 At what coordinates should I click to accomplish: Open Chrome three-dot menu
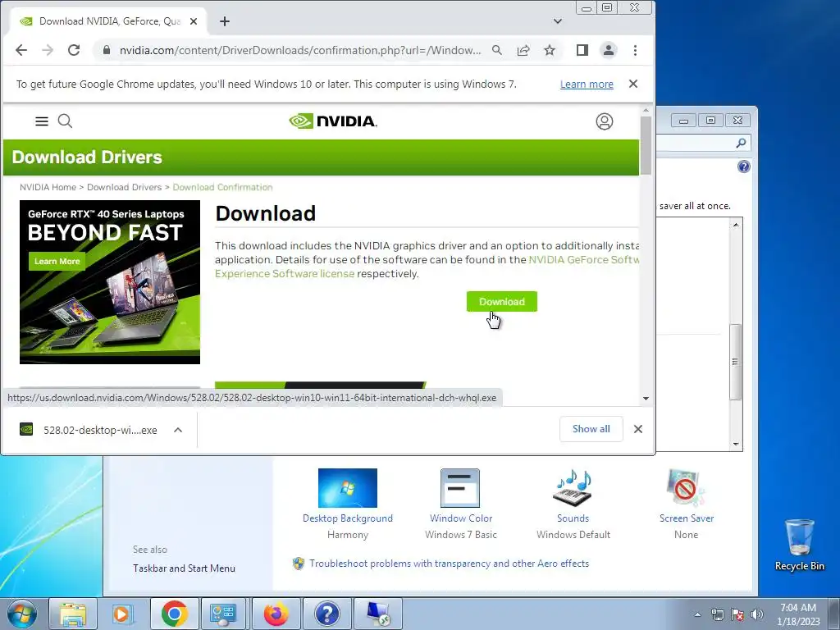[636, 50]
